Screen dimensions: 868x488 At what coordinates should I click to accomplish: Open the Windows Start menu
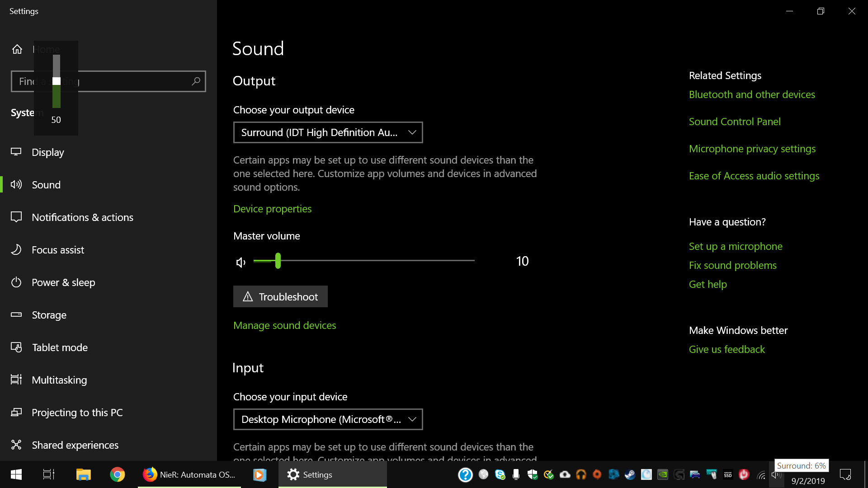click(x=16, y=474)
